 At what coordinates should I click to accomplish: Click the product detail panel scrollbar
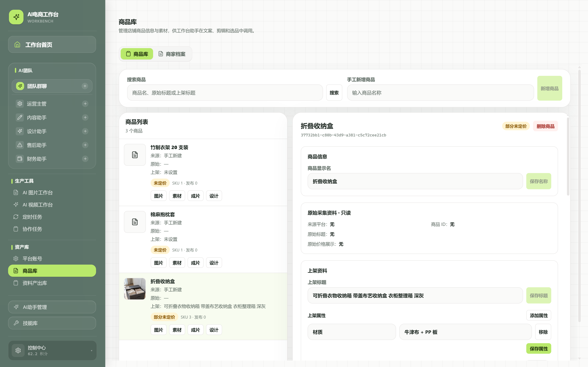tap(568, 157)
